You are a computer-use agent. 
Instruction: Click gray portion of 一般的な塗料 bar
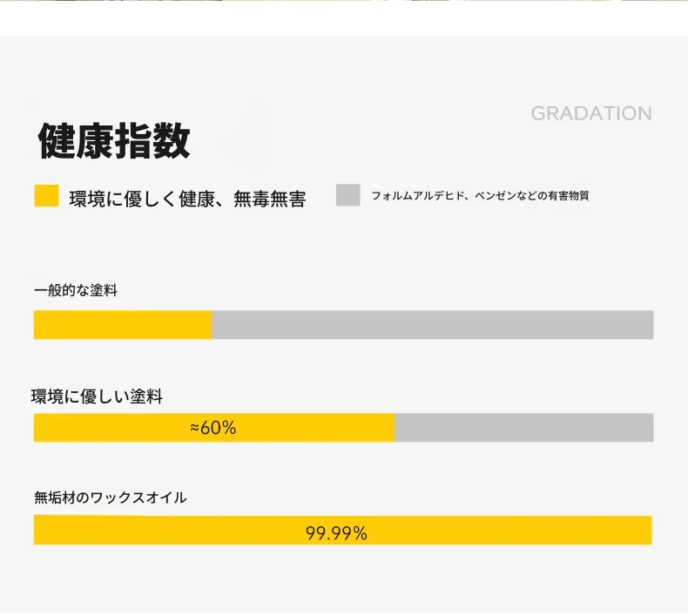coord(433,325)
